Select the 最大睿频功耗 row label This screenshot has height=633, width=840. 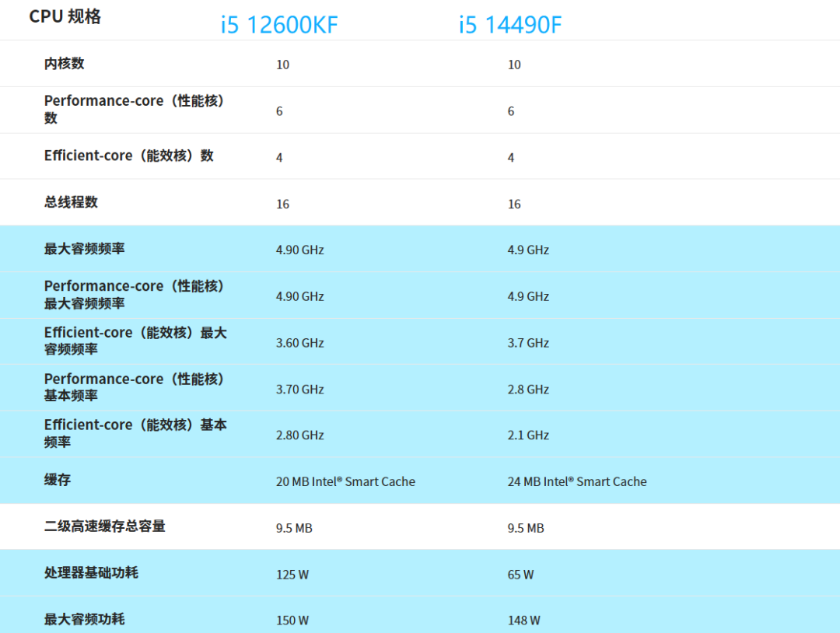point(85,619)
